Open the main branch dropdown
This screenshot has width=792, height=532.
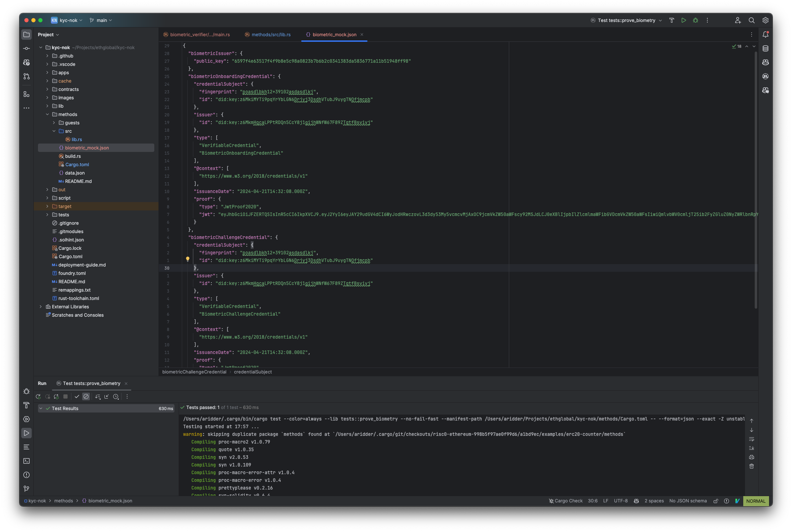101,20
